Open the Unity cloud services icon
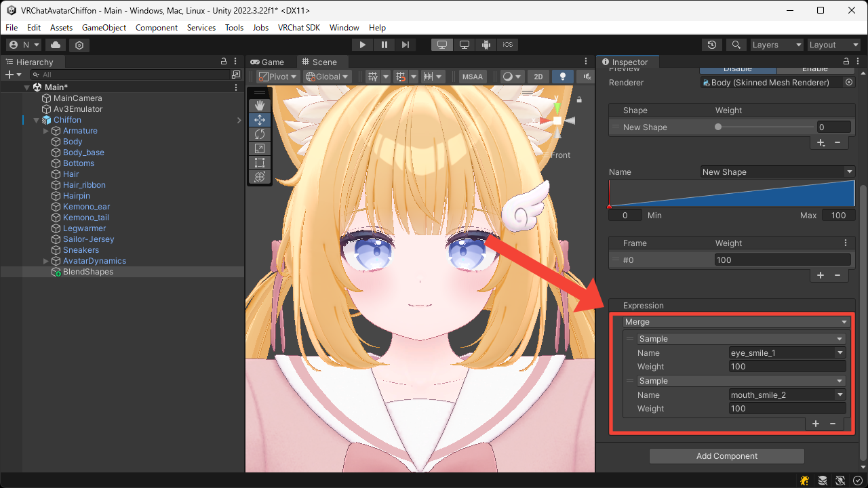This screenshot has height=488, width=868. pyautogui.click(x=56, y=45)
